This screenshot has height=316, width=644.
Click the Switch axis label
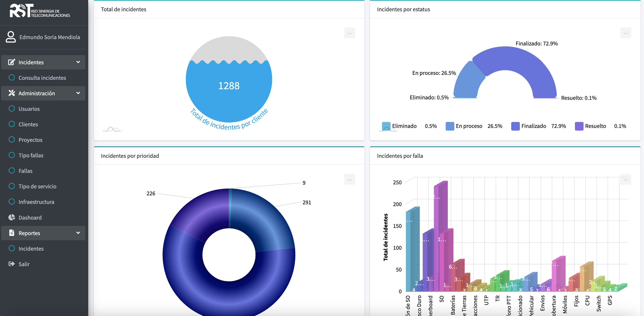click(599, 303)
